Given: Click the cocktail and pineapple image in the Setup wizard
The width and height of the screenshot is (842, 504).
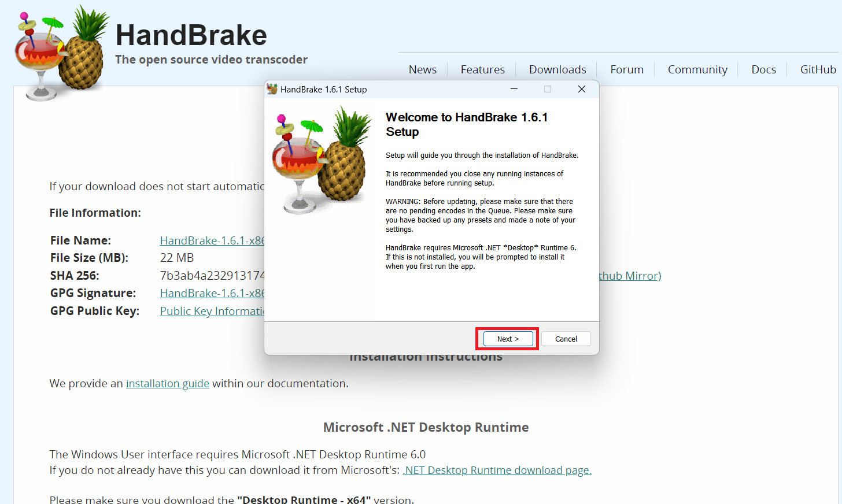Looking at the screenshot, I should 322,161.
